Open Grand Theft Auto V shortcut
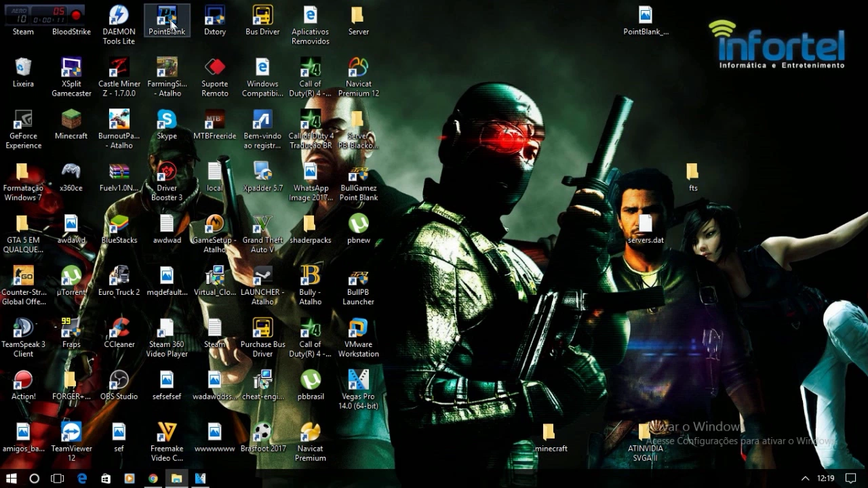The height and width of the screenshot is (488, 868). click(x=262, y=234)
